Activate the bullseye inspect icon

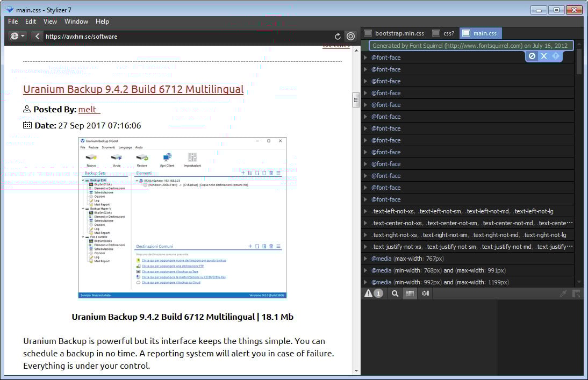coord(350,37)
